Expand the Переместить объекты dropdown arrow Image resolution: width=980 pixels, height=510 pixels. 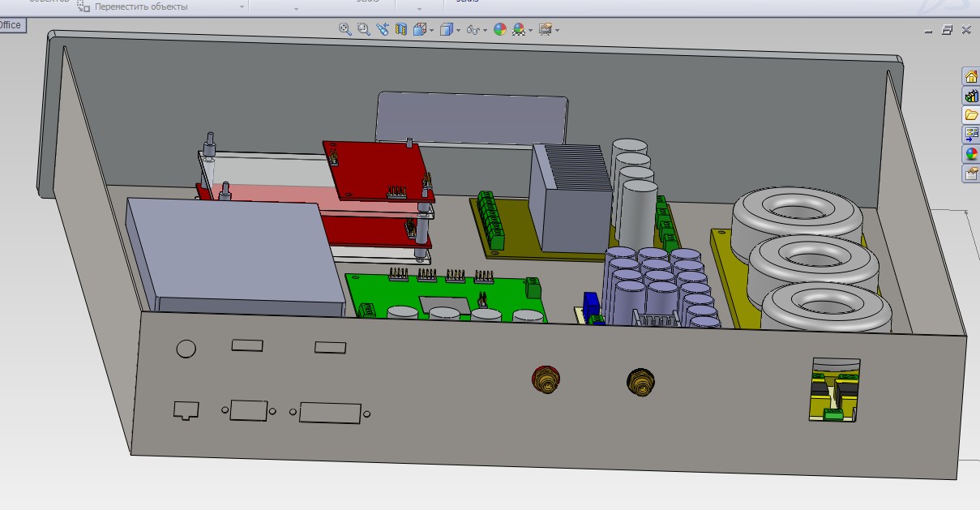pos(242,7)
